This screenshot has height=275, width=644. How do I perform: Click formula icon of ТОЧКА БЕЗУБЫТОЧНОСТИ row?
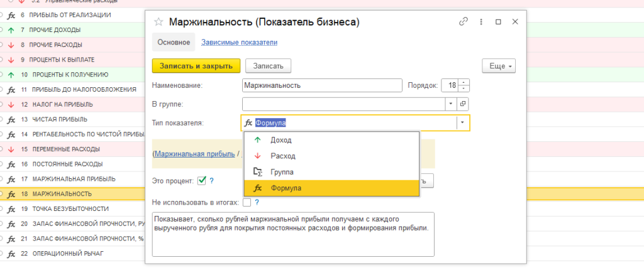[x=11, y=208]
